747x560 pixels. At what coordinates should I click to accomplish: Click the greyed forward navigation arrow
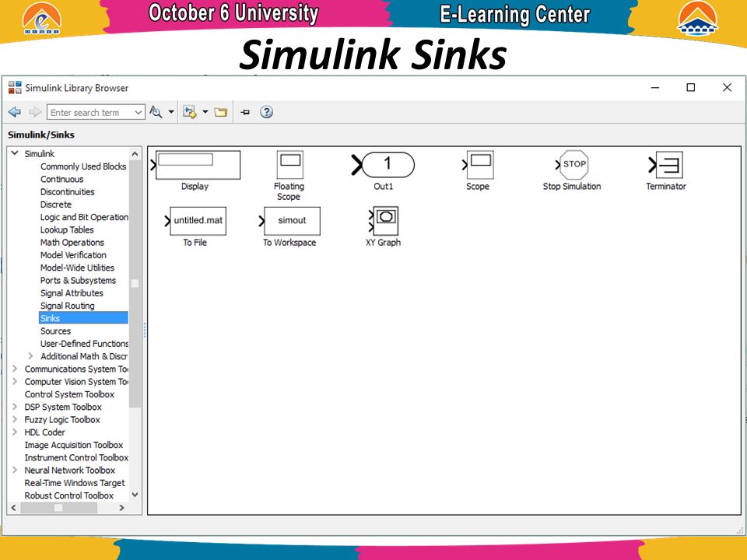pos(35,112)
